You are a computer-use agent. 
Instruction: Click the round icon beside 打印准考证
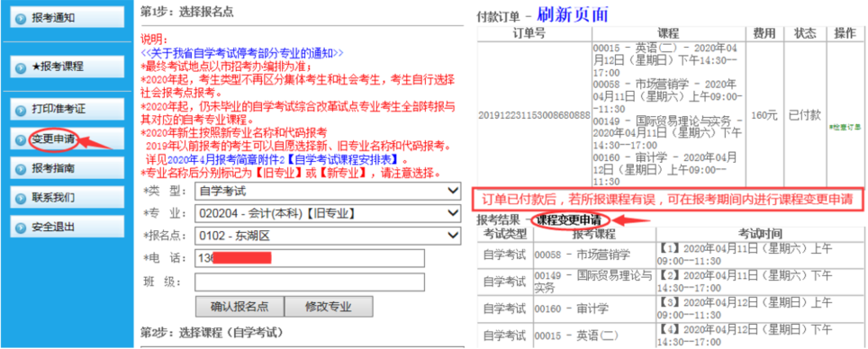pos(21,110)
